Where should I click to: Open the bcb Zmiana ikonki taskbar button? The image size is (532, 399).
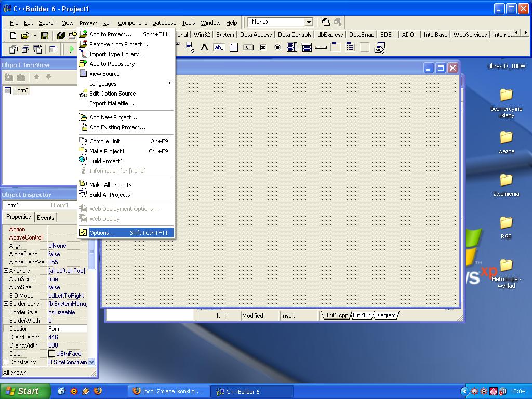pos(168,391)
